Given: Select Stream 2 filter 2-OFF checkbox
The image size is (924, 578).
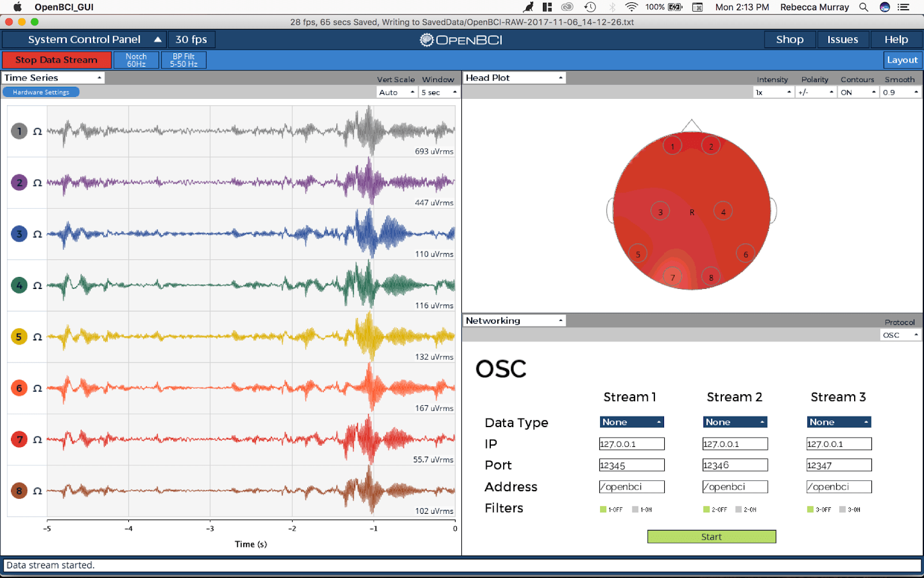Looking at the screenshot, I should pos(706,510).
